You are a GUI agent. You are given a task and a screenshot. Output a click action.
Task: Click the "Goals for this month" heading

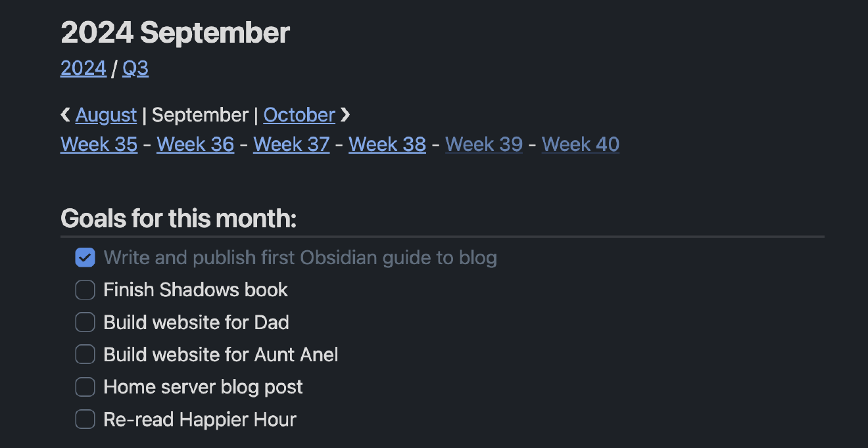[x=178, y=217]
